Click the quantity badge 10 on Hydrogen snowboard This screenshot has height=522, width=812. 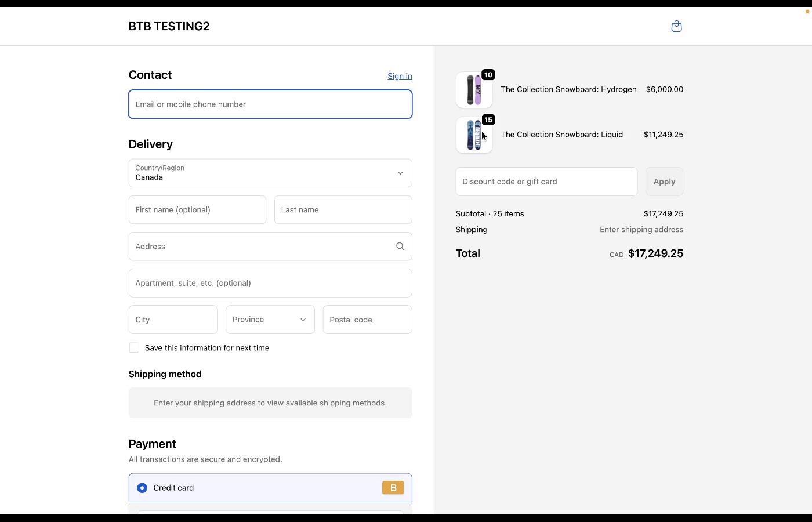488,75
